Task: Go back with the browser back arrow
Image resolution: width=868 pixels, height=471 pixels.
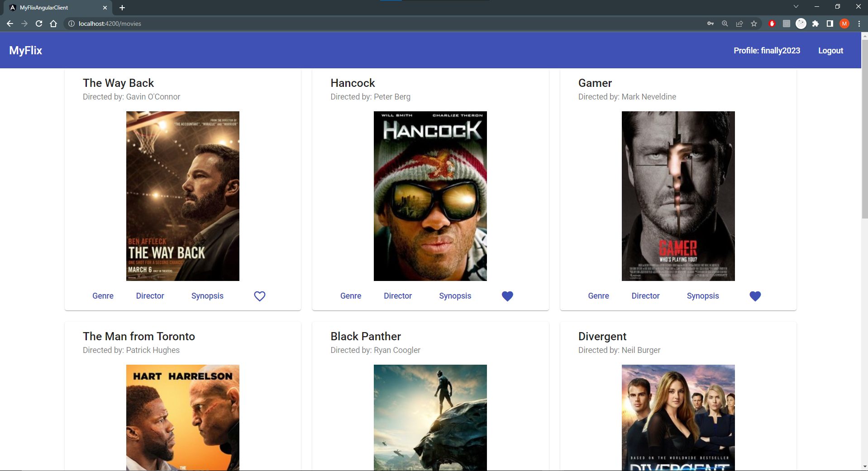Action: tap(10, 24)
